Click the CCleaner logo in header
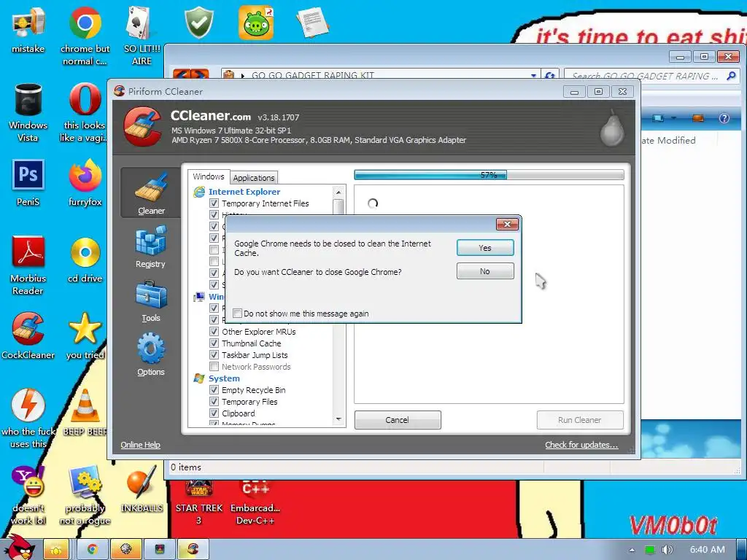The width and height of the screenshot is (747, 560). (142, 127)
